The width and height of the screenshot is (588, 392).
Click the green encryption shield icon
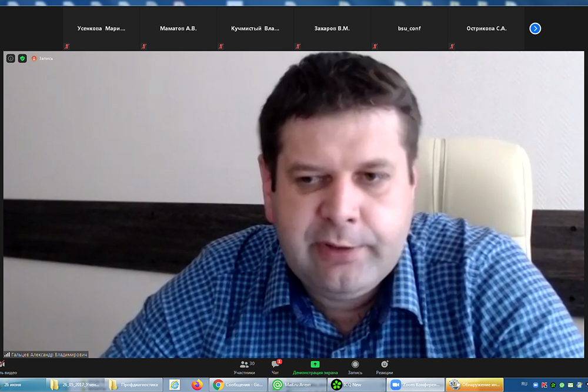click(x=22, y=58)
